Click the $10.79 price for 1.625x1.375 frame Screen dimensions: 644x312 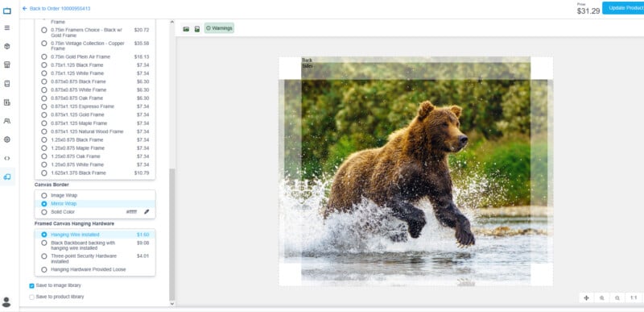(142, 173)
